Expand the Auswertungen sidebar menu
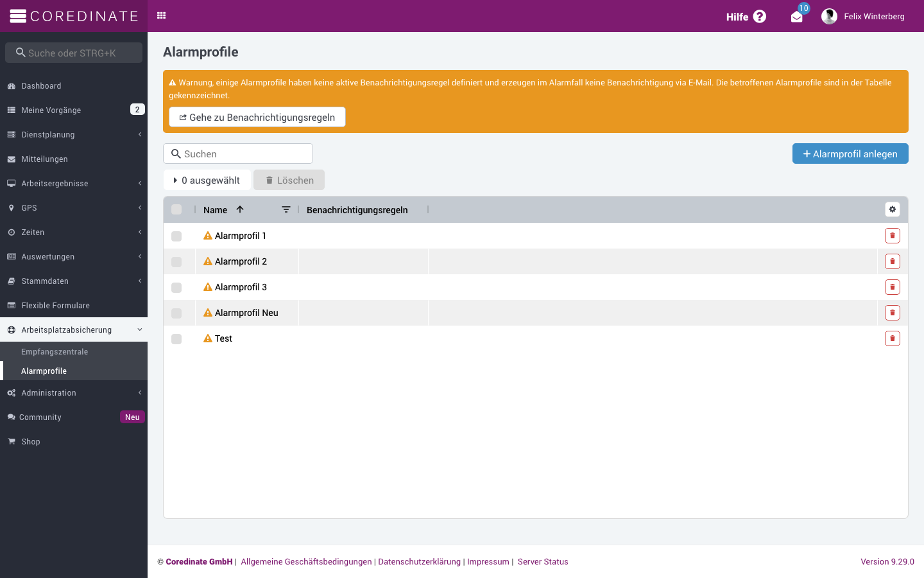 [74, 256]
